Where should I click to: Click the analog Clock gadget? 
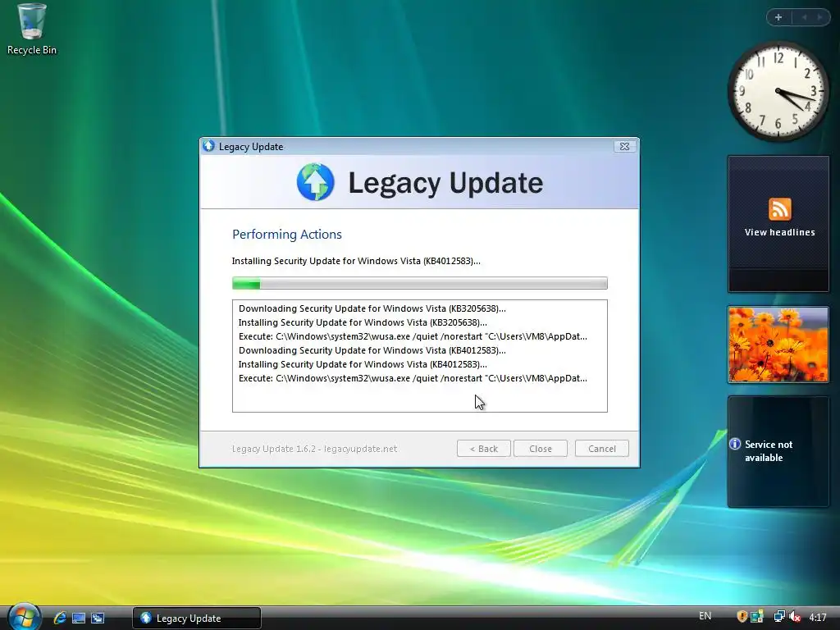tap(778, 92)
